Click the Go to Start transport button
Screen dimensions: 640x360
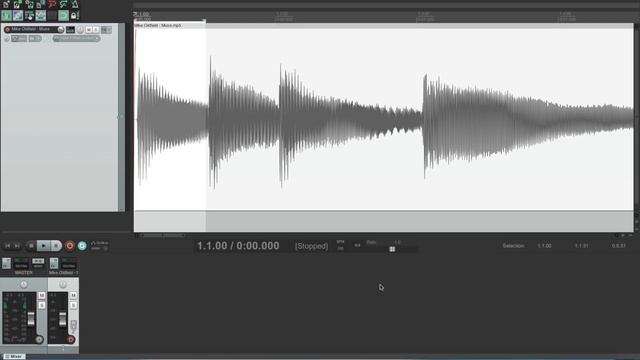8,246
